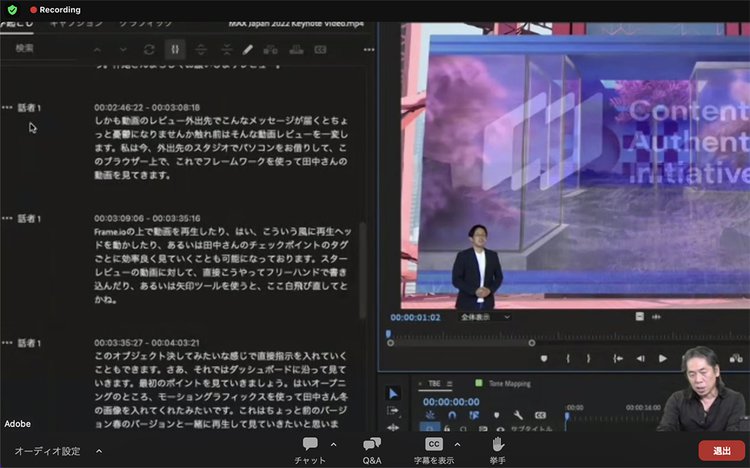
Task: Expand the チャット options chevron
Action: coord(333,444)
